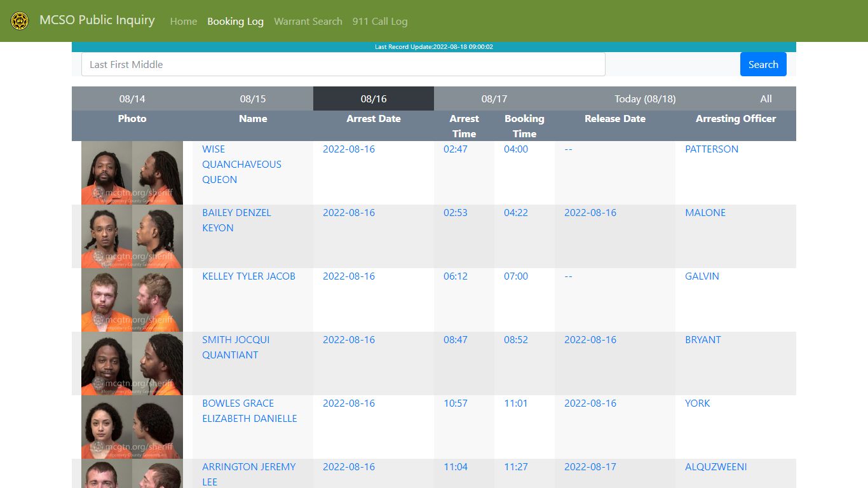Open mugshot of Wise Quanchaveous Queon
The image size is (868, 488).
point(132,173)
